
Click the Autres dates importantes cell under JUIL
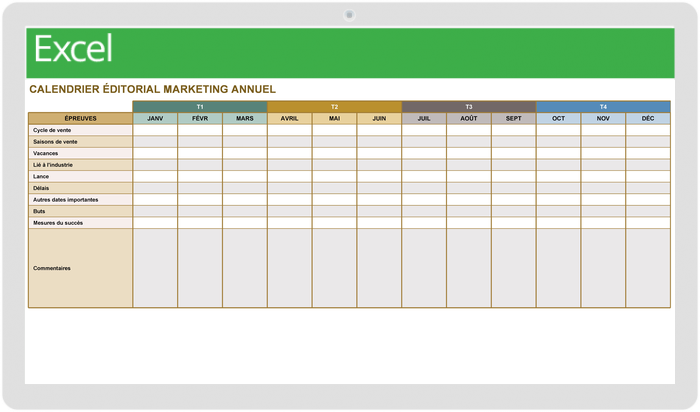[424, 200]
